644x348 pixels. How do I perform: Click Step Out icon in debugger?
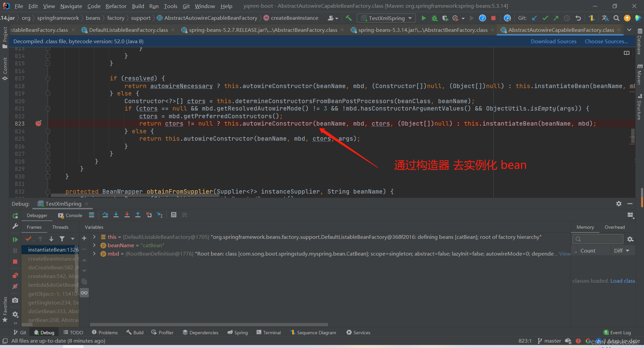coord(138,215)
